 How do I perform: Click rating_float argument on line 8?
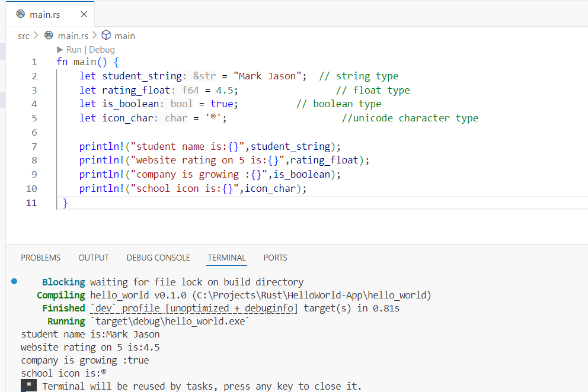click(324, 160)
